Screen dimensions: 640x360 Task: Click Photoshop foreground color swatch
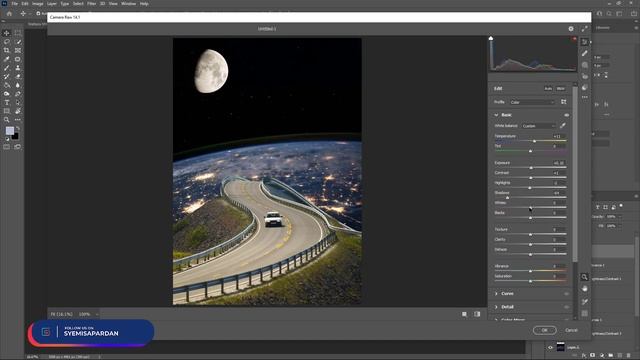pos(9,131)
